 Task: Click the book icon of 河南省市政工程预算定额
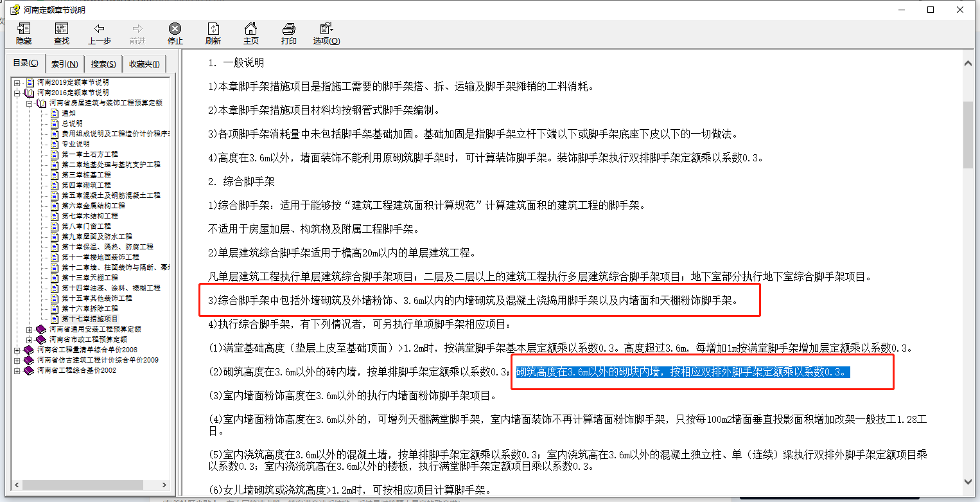[x=42, y=339]
